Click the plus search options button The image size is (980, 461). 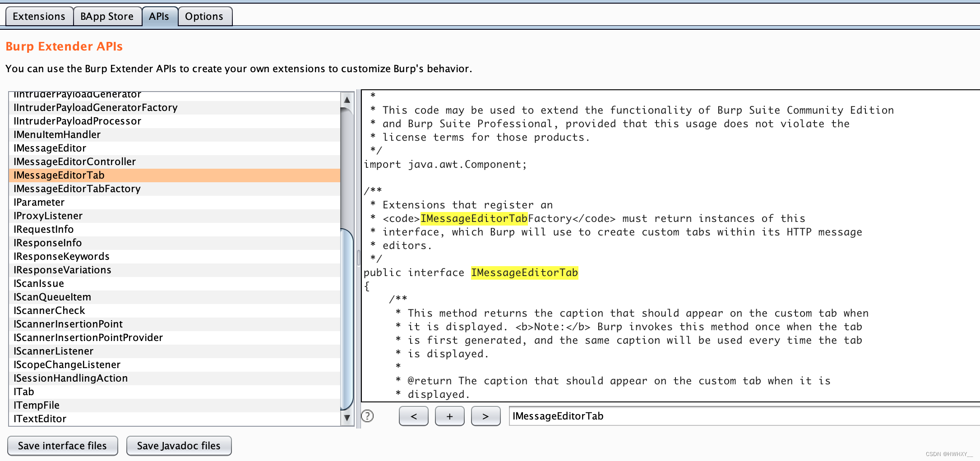[450, 416]
